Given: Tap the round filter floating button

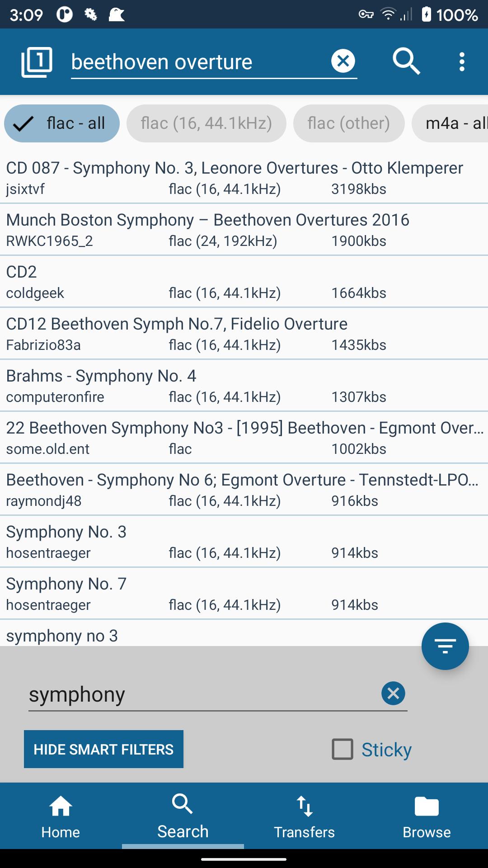Looking at the screenshot, I should 445,646.
